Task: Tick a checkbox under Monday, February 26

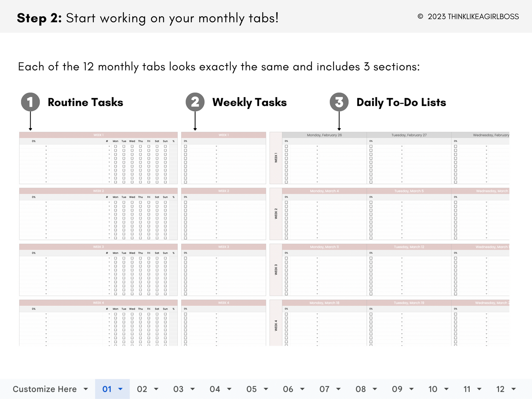Action: (286, 146)
